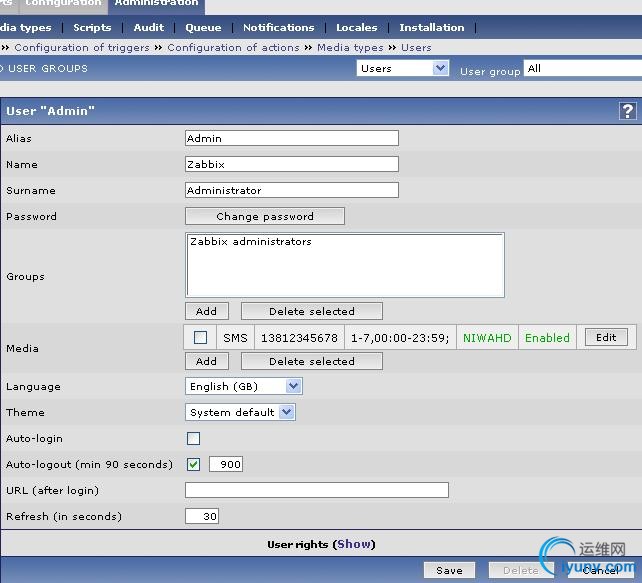Viewport: 642px width, 583px height.
Task: Focus the URL (after login) field
Action: click(316, 490)
